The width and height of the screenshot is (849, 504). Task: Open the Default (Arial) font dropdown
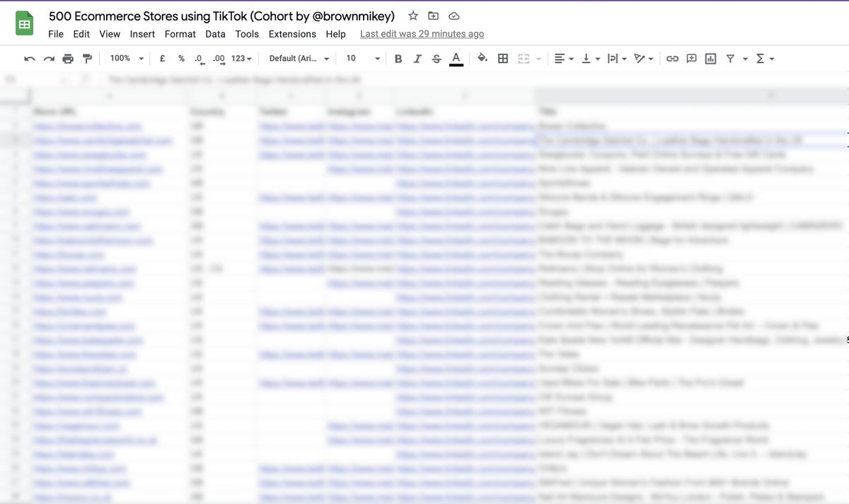(299, 59)
